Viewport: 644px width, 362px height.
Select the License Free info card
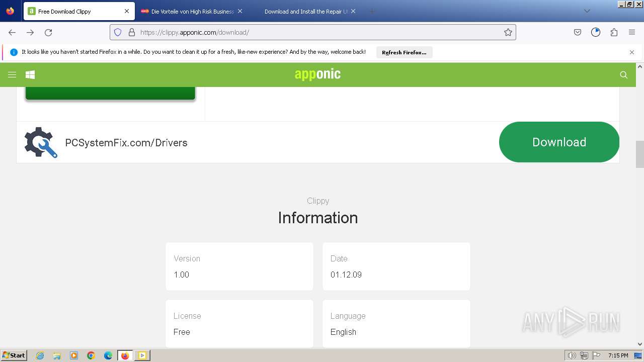pos(239,323)
